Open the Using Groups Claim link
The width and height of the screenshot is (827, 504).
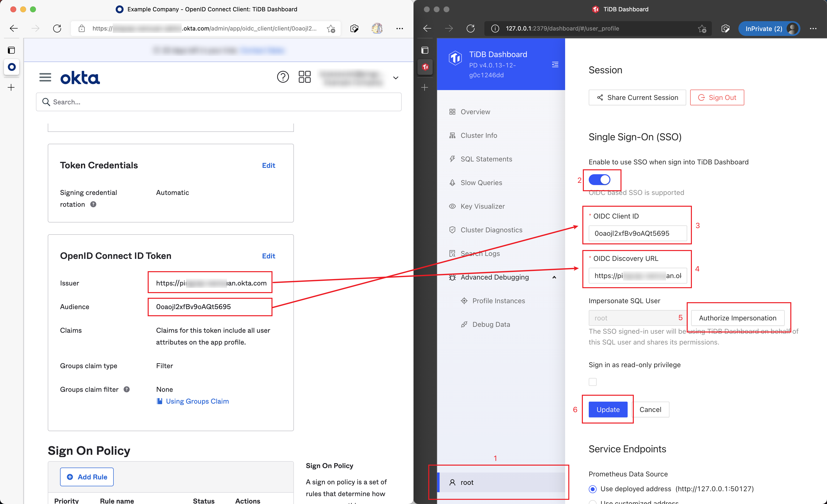click(197, 401)
